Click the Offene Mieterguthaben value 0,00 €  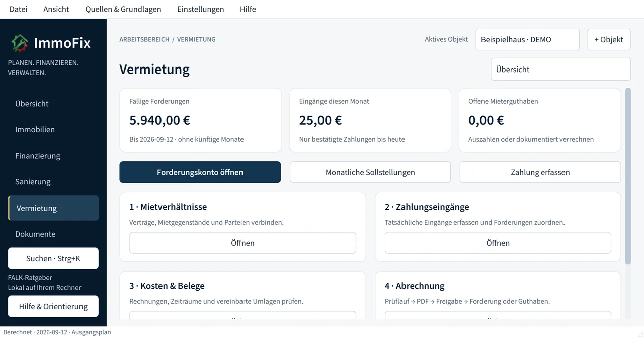pyautogui.click(x=486, y=120)
